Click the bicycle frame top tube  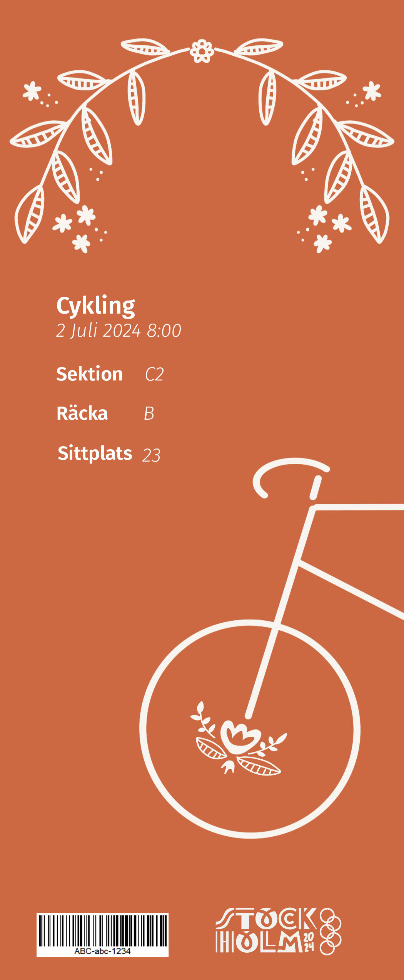point(359,507)
